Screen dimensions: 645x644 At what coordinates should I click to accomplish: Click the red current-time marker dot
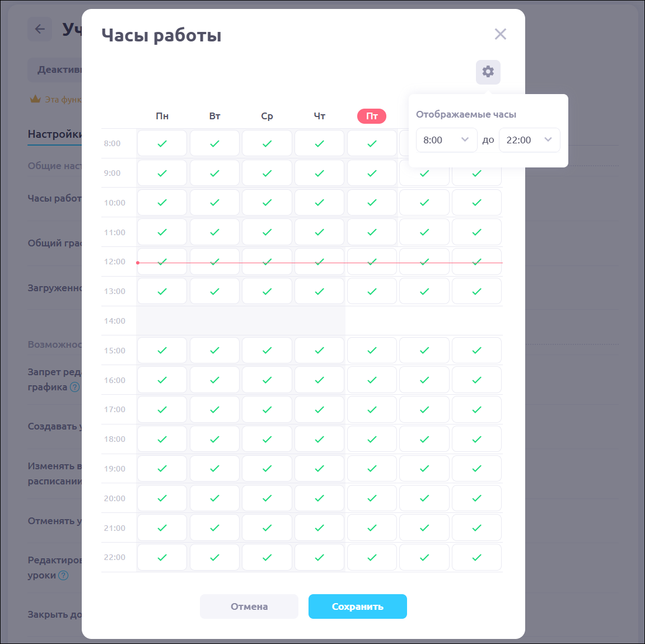click(138, 263)
